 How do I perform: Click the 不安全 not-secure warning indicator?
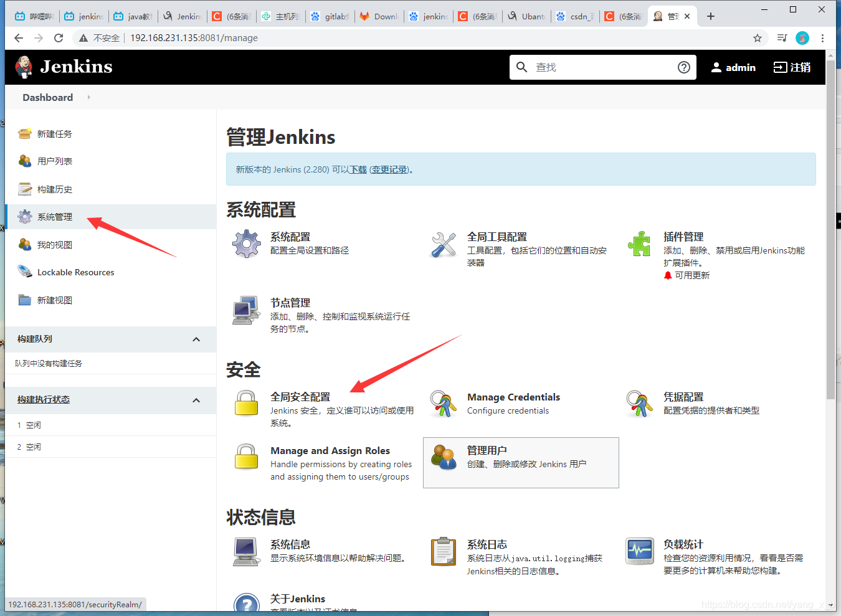(x=100, y=38)
